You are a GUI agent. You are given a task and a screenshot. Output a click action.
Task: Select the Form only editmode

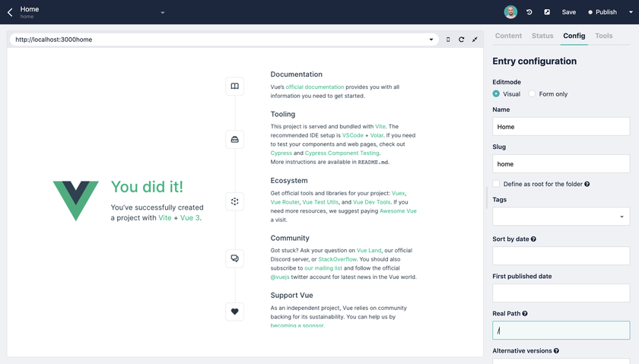click(532, 93)
